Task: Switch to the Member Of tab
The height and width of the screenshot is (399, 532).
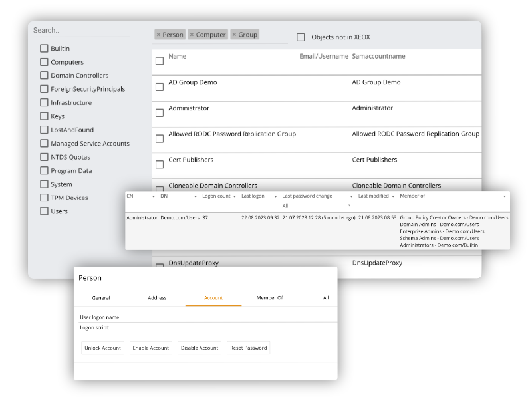Action: pyautogui.click(x=270, y=297)
